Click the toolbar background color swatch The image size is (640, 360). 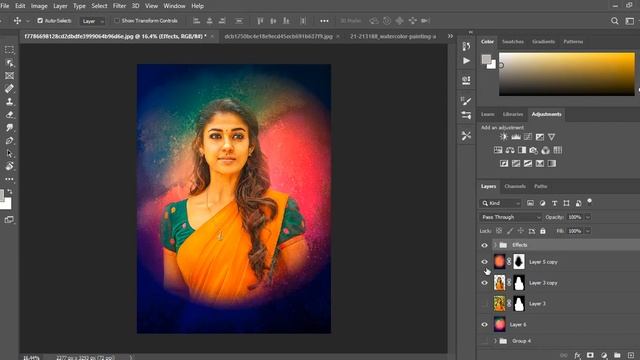[x=7, y=203]
